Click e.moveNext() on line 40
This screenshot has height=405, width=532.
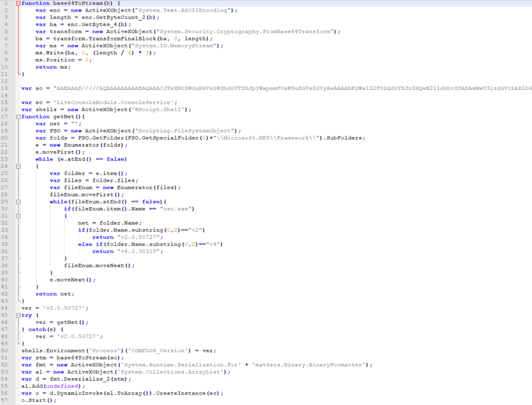[73, 280]
